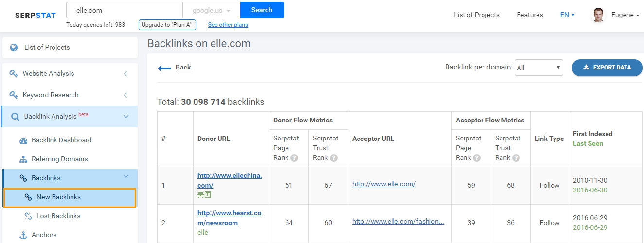
Task: Click the Last Seen label in the header
Action: 588,144
